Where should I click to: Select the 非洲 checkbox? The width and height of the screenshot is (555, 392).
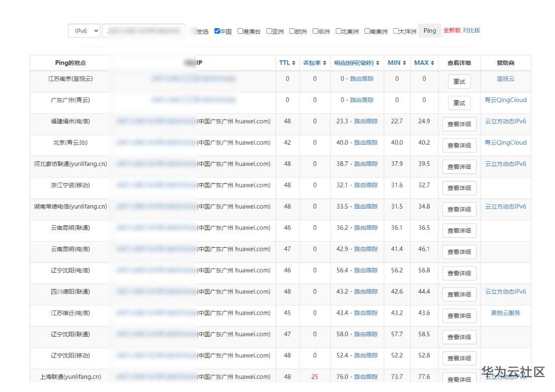tap(315, 31)
